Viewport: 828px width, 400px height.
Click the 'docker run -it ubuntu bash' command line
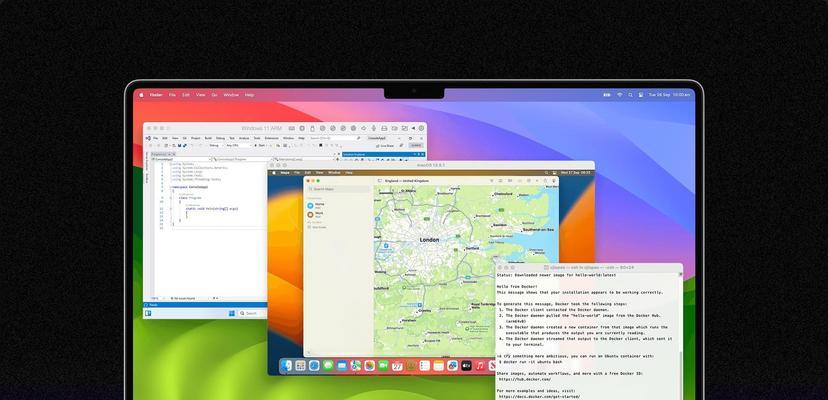point(531,362)
